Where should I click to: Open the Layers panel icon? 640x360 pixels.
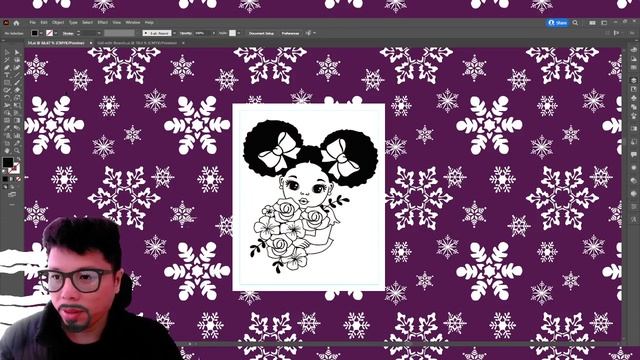[x=633, y=80]
